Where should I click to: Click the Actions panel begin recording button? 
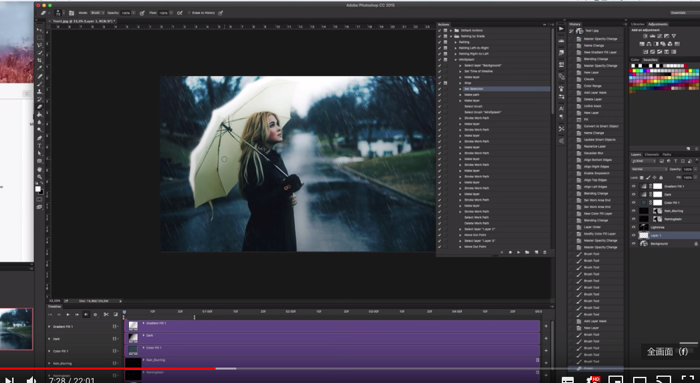pos(510,252)
